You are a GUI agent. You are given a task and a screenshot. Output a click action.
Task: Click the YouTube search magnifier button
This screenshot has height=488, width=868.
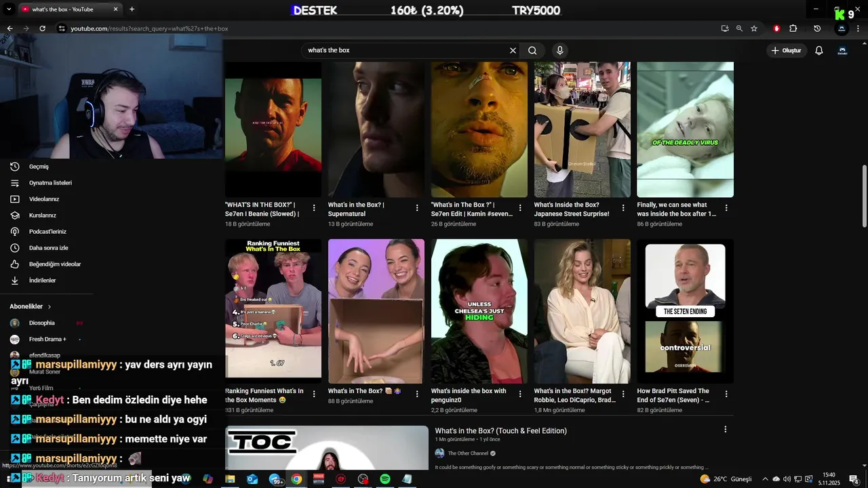click(532, 50)
